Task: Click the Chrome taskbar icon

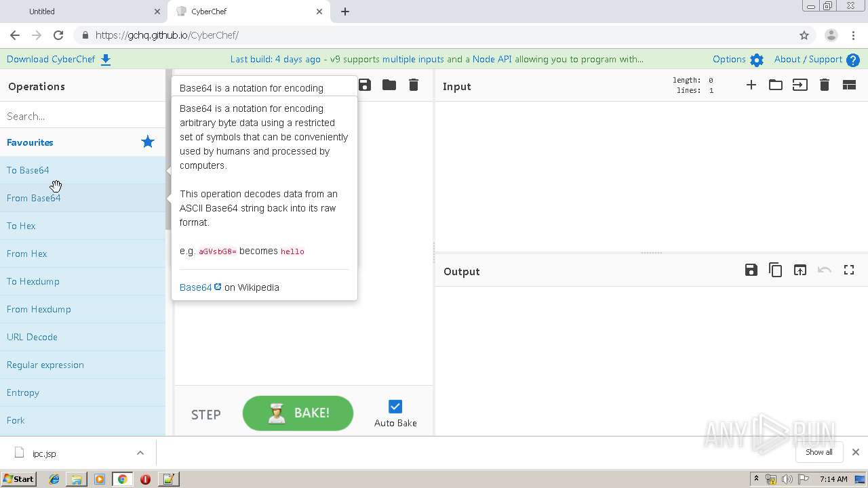Action: pyautogui.click(x=122, y=479)
